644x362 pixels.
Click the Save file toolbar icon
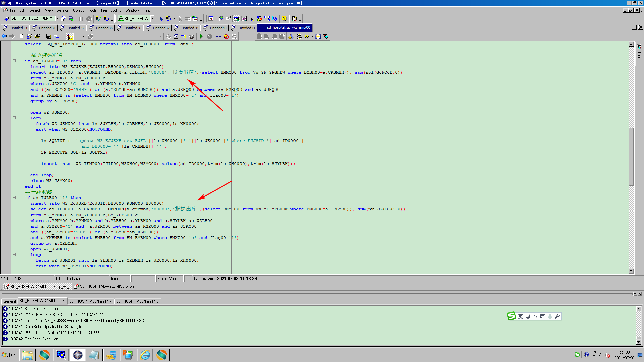click(49, 36)
